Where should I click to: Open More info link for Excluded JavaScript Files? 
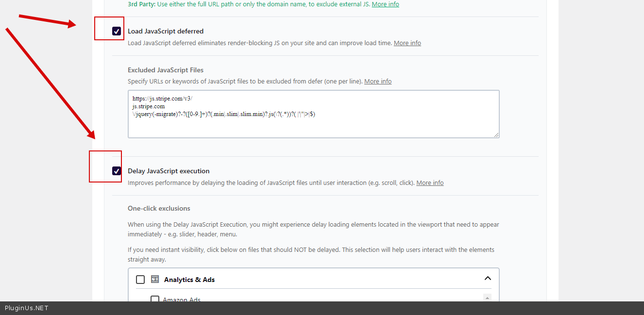click(x=378, y=81)
